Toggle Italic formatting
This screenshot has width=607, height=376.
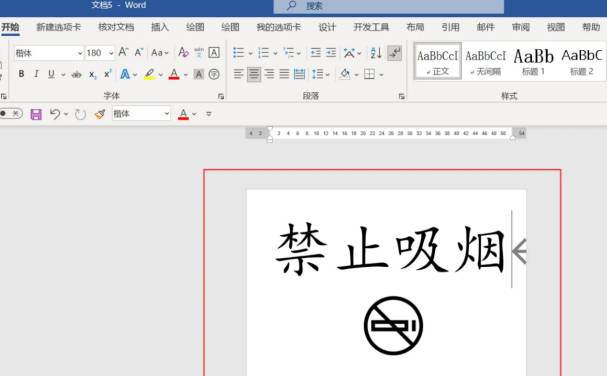36,74
